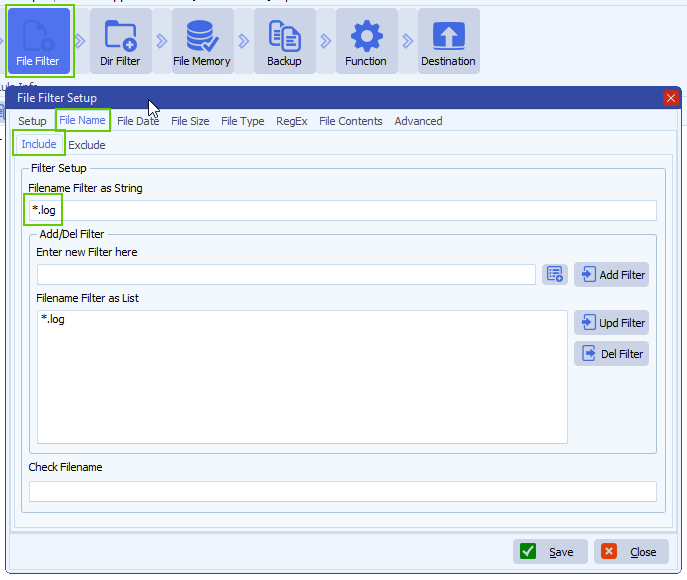Screen dimensions: 687x580
Task: Click the chevron between File Filter and Dir Filter
Action: pos(80,41)
